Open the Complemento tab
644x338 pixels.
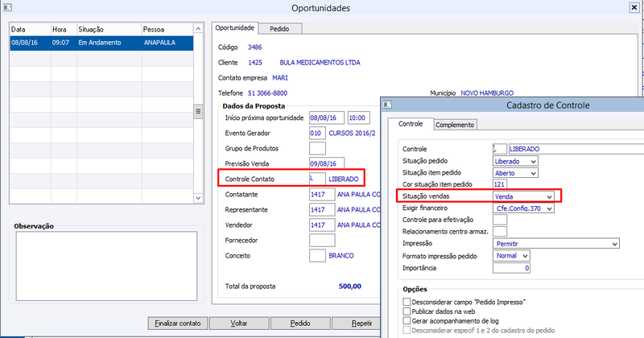click(x=455, y=125)
